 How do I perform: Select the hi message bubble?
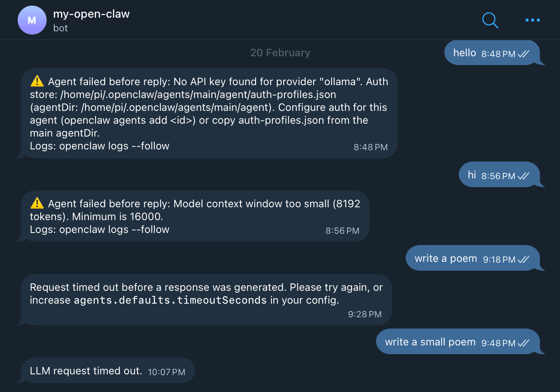tap(472, 175)
